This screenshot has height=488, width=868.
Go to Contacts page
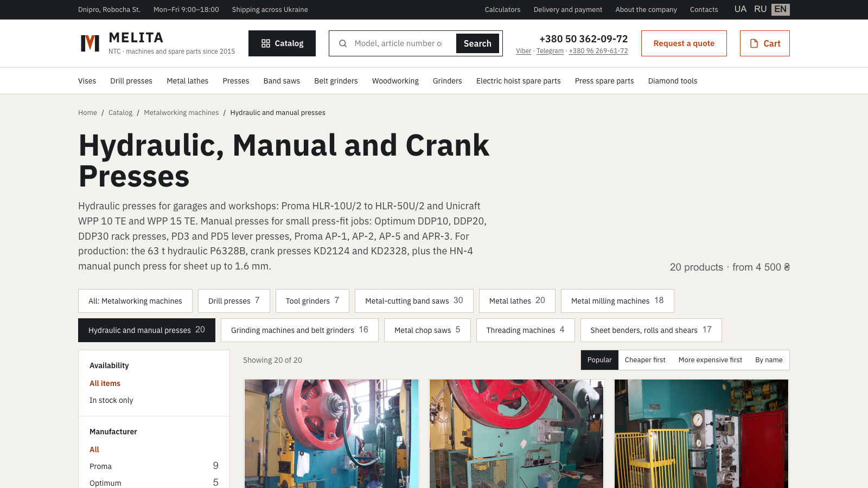[x=704, y=10]
